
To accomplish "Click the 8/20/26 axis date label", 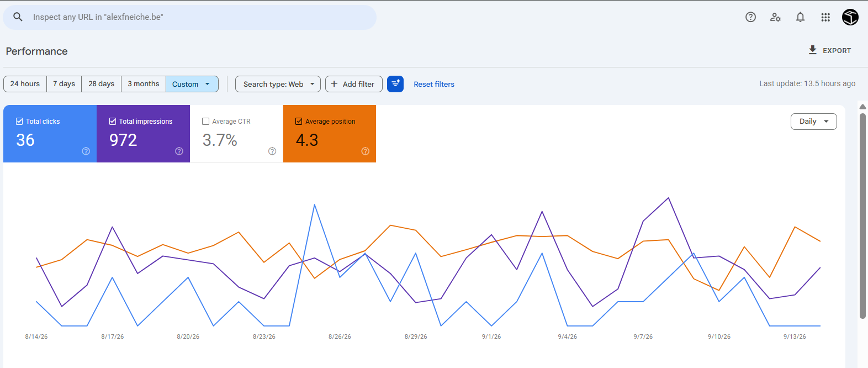I will pos(188,337).
